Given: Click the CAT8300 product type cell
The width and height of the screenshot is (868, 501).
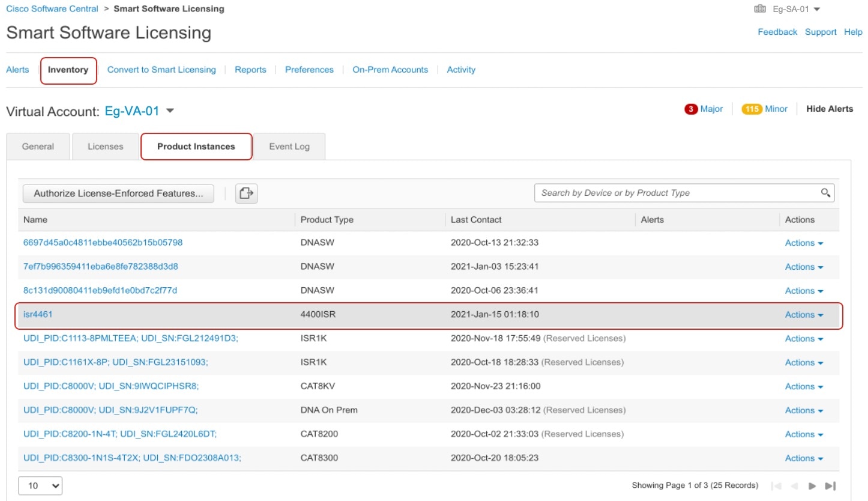Looking at the screenshot, I should click(319, 458).
